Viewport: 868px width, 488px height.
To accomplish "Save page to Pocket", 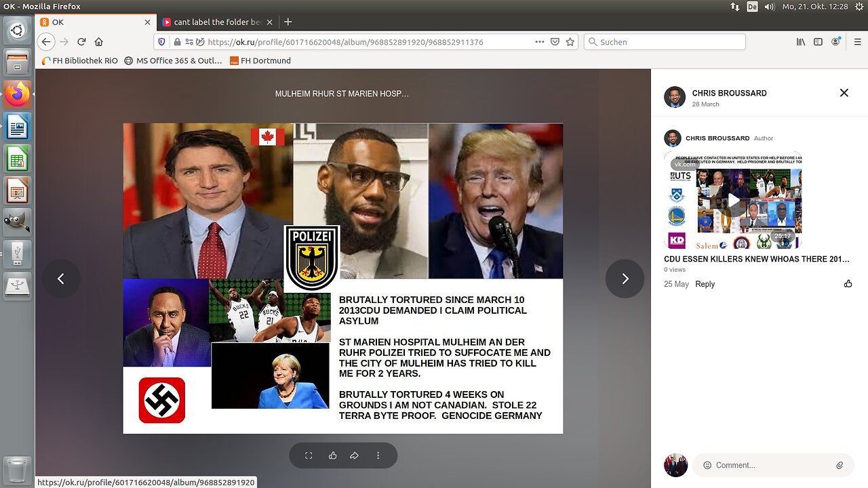I will click(555, 41).
